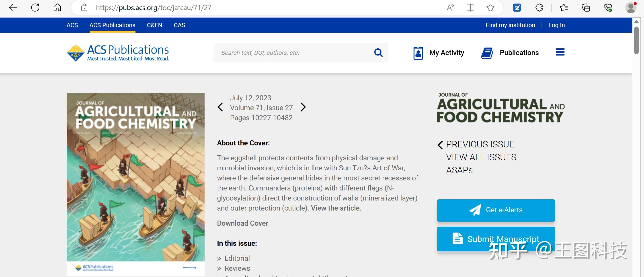Click the Get e-Alerts button
This screenshot has width=644, height=277.
click(496, 210)
